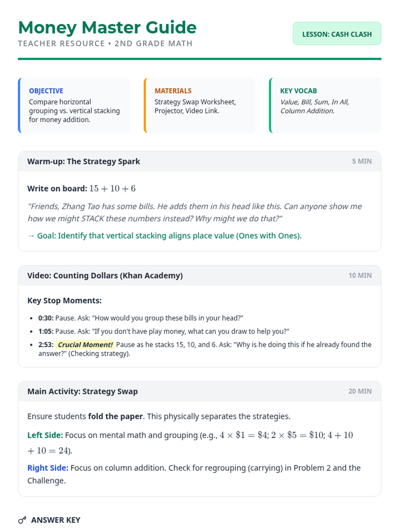Click the 5 MIN duration label

[362, 161]
